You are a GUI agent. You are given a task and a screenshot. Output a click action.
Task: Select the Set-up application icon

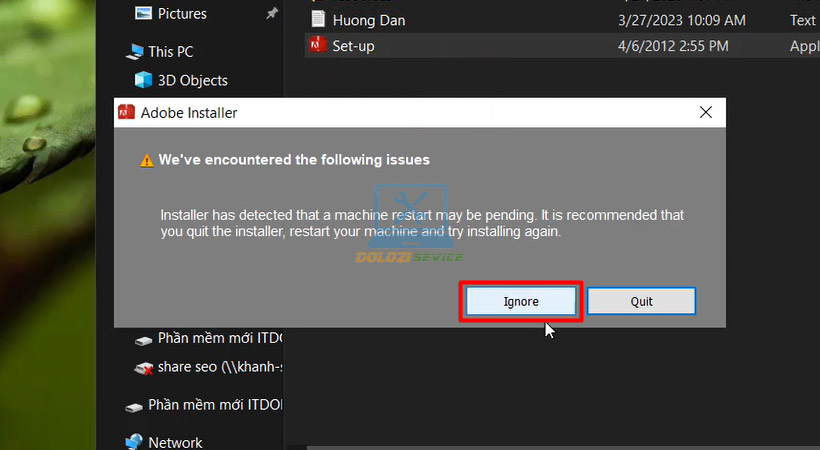tap(318, 46)
